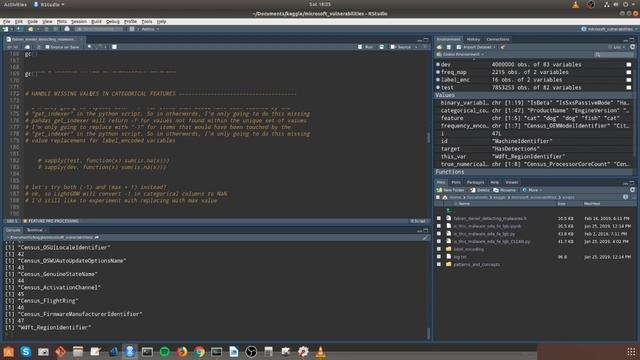Click Delete in Files pane
This screenshot has height=360, width=640.
tap(480, 190)
